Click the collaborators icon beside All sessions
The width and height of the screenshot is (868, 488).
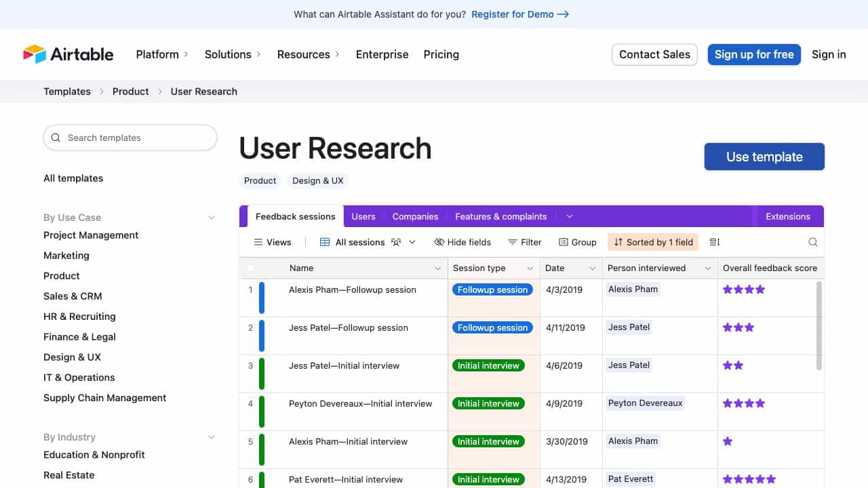click(x=396, y=242)
